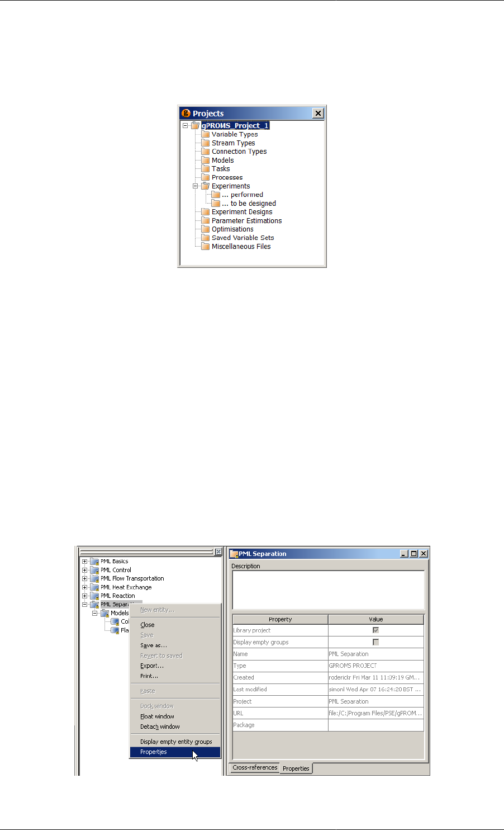Viewport: 504px width, 830px height.
Task: Expand the PML Heat Exchange node
Action: point(85,587)
